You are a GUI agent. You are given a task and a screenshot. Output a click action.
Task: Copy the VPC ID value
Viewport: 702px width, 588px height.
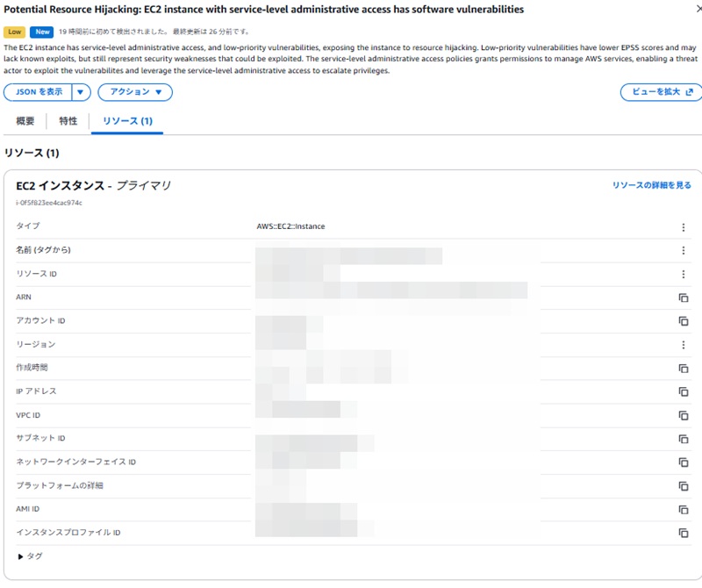tap(683, 416)
